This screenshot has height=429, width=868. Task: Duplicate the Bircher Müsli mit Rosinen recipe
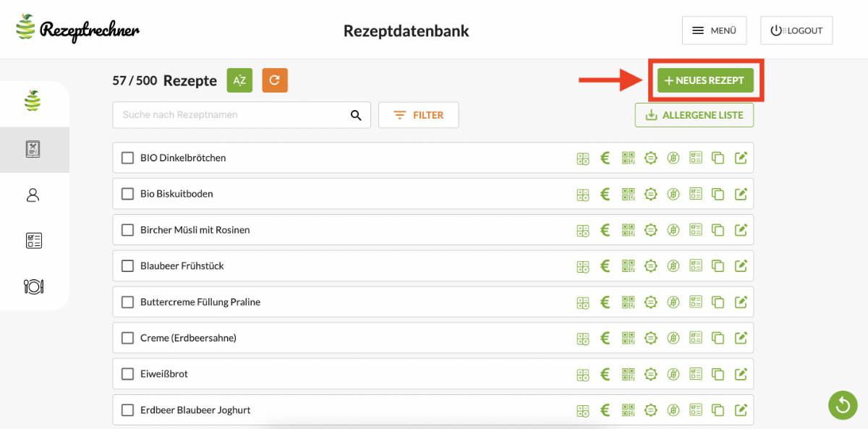pos(718,230)
